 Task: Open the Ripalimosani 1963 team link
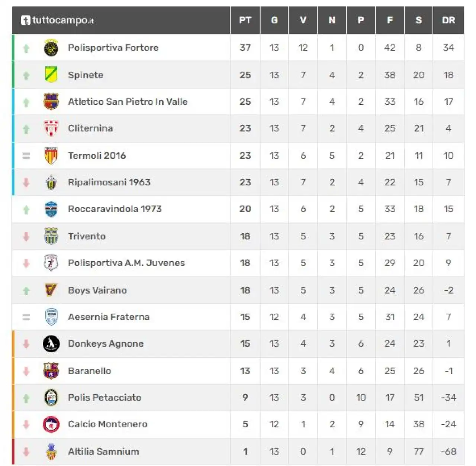[x=109, y=182]
